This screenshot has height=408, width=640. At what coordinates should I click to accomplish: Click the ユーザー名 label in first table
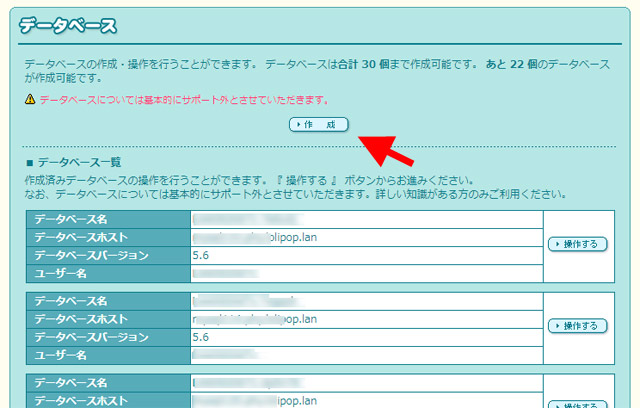61,273
